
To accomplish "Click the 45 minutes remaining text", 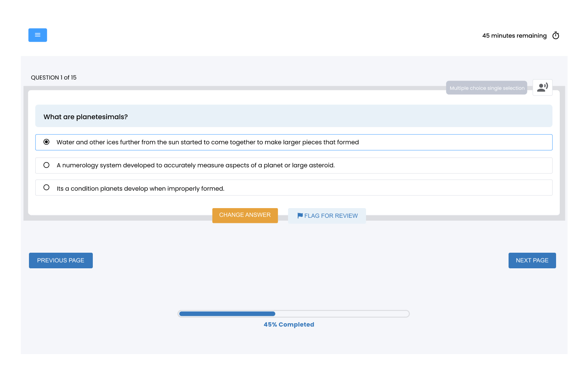I will coord(514,36).
